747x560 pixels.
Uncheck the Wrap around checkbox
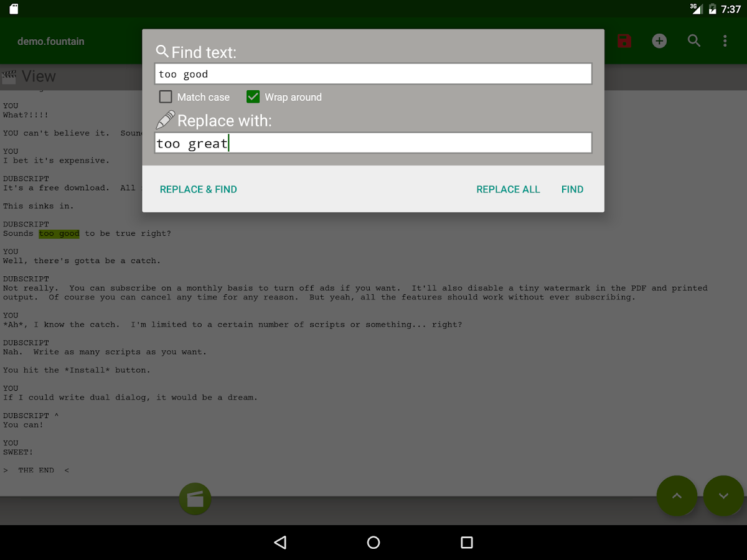pos(253,96)
